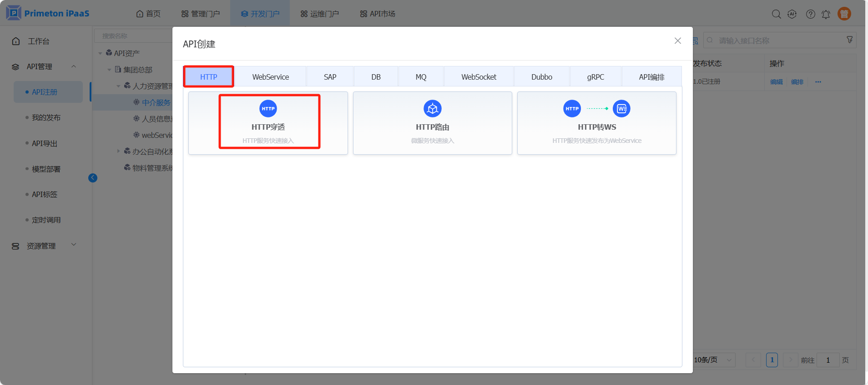
Task: Click the HTTP穿透 card icon
Action: point(268,109)
